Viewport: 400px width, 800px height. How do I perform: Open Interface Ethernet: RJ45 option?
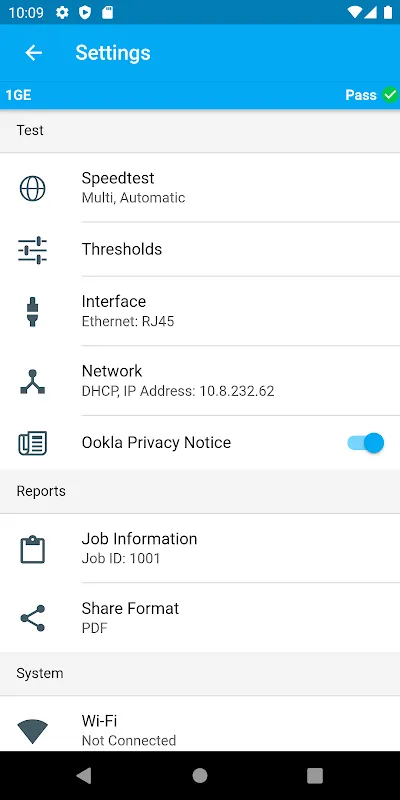click(x=200, y=311)
